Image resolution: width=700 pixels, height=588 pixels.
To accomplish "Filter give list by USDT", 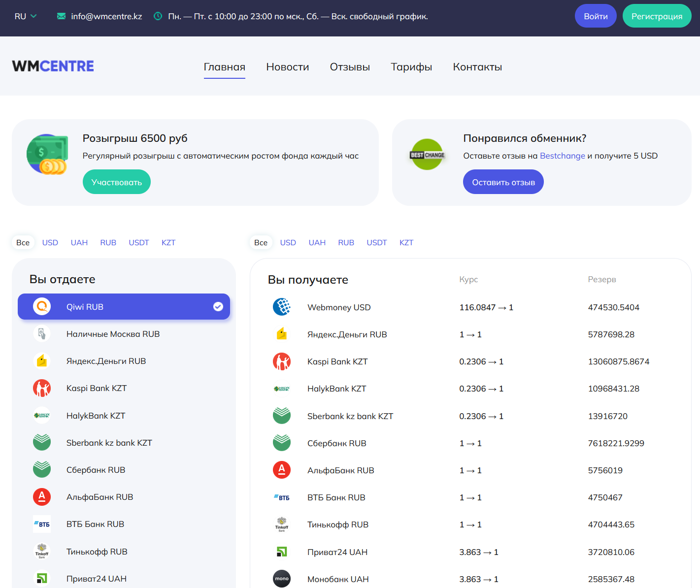I will click(139, 242).
